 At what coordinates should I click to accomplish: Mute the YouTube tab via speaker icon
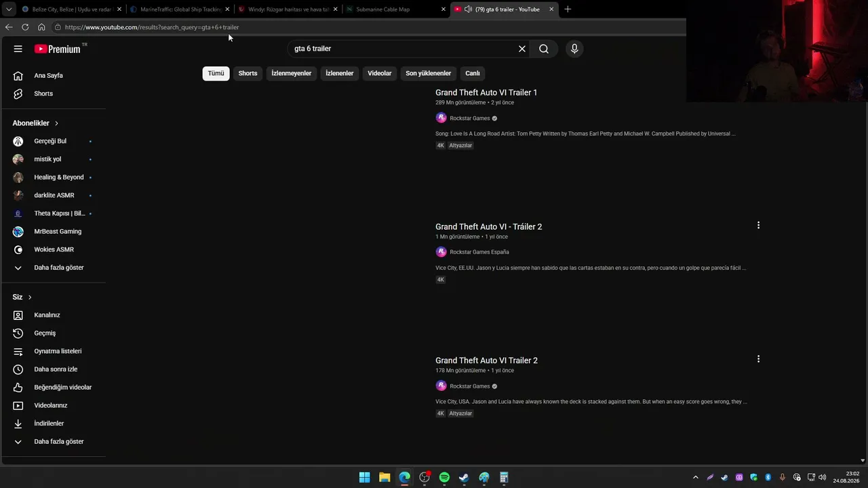tap(468, 9)
